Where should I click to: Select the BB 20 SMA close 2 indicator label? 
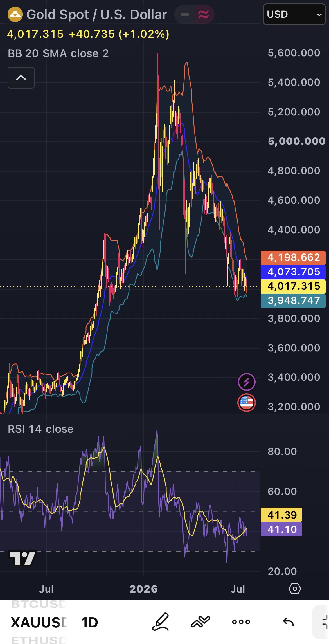click(x=58, y=53)
